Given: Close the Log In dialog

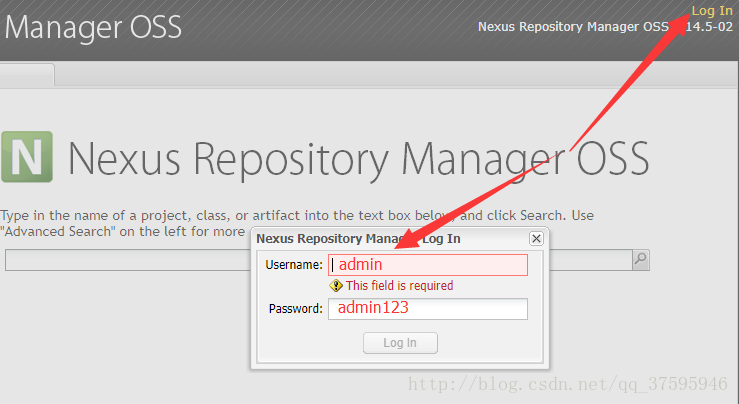Looking at the screenshot, I should pos(536,239).
